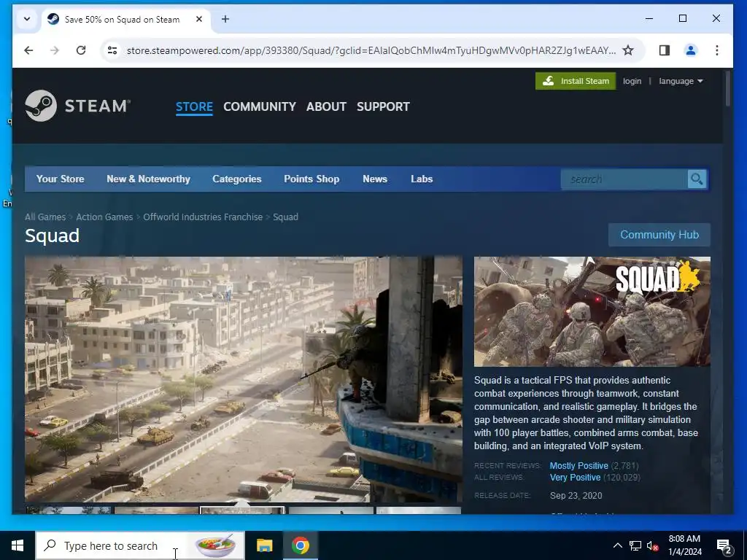
Task: Open New & Noteworthy menu
Action: (x=148, y=179)
